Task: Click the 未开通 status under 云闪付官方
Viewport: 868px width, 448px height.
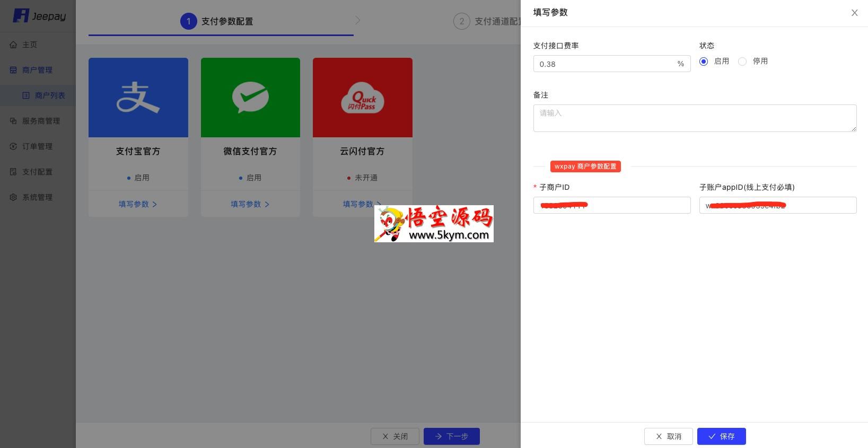Action: pos(362,178)
